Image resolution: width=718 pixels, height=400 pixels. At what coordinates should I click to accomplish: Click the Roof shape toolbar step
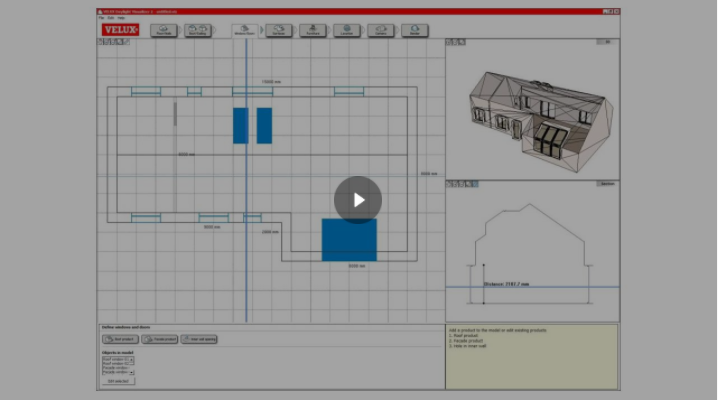click(164, 31)
